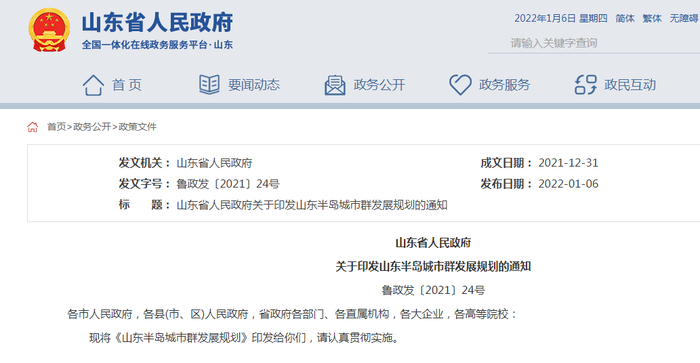Open the 政务服务 navigation menu item
This screenshot has height=363, width=700.
pos(504,85)
